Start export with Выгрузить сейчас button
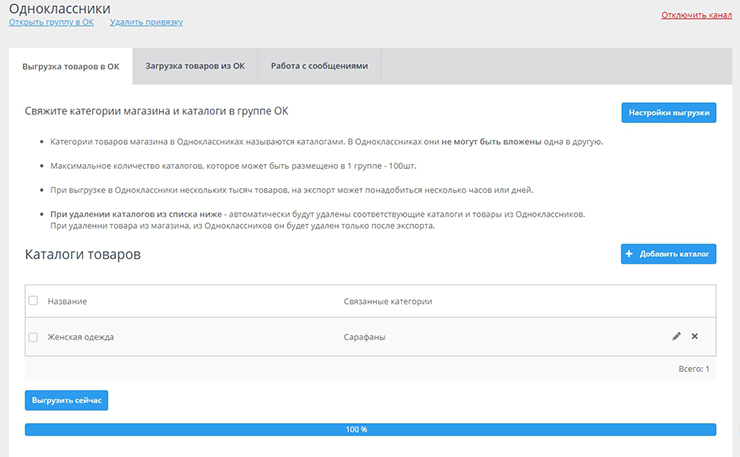The image size is (740, 457). (67, 400)
